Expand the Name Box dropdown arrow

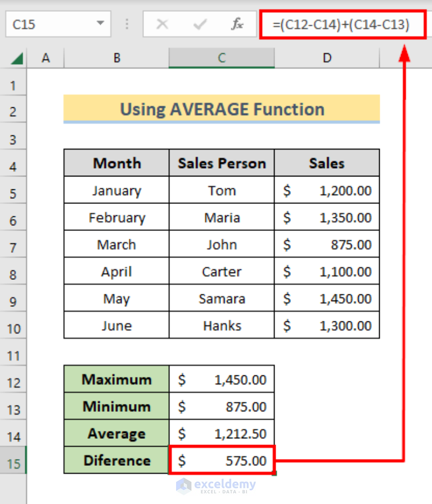coord(100,24)
